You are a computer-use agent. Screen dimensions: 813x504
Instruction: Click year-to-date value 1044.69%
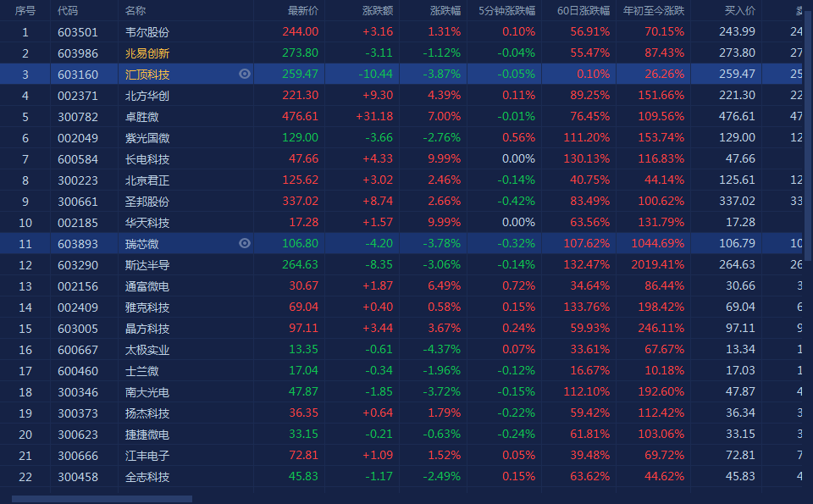[657, 243]
